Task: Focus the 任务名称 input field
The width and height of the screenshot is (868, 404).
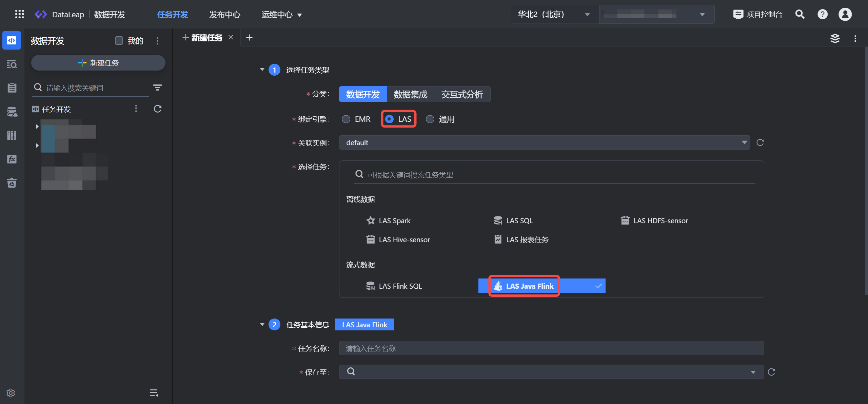Action: pos(551,348)
